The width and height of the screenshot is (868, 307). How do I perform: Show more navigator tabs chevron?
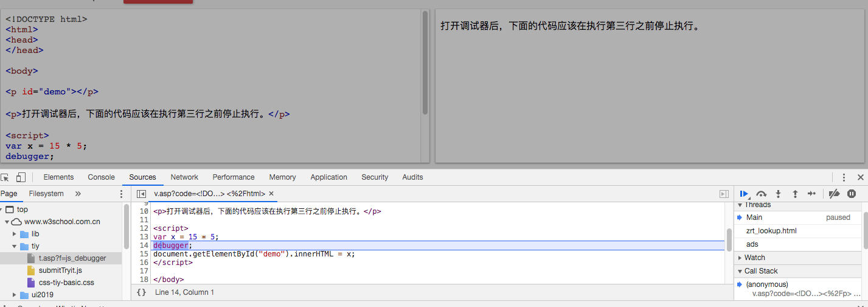click(78, 194)
